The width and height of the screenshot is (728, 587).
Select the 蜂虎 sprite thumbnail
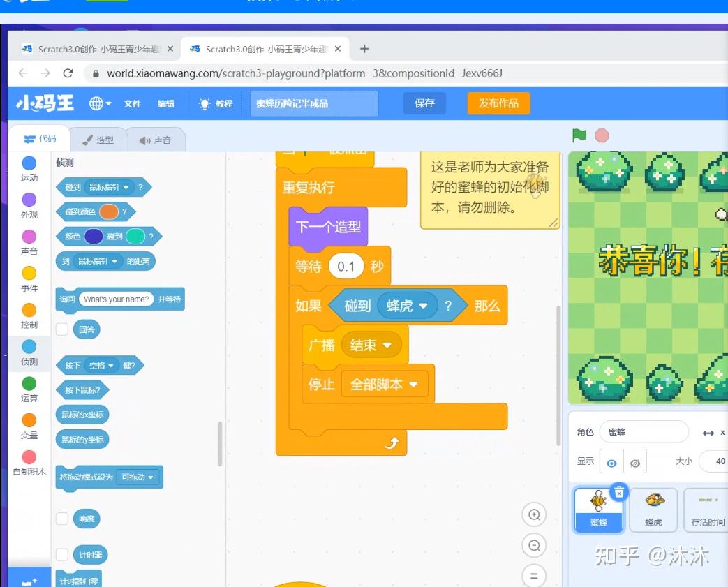pyautogui.click(x=653, y=509)
